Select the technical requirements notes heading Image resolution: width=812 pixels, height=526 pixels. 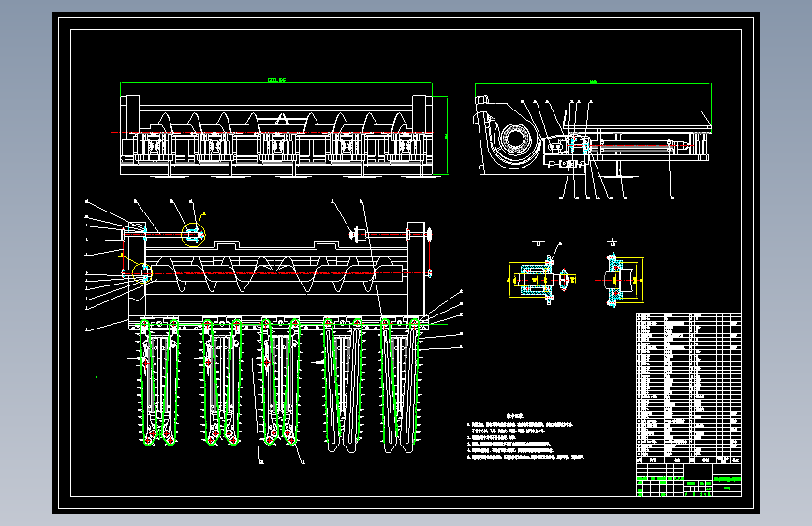515,416
